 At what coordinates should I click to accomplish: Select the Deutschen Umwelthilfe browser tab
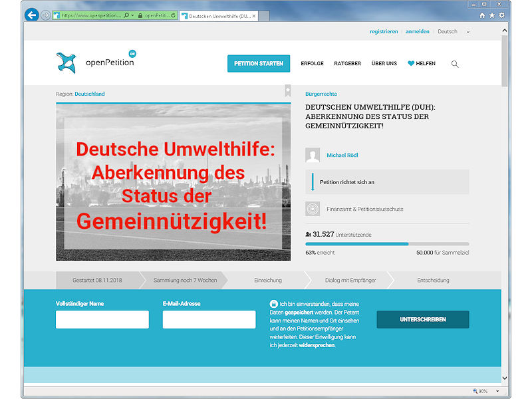[x=219, y=16]
